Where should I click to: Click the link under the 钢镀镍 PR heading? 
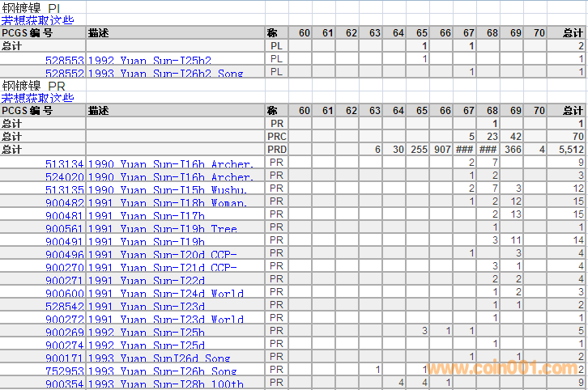37,98
